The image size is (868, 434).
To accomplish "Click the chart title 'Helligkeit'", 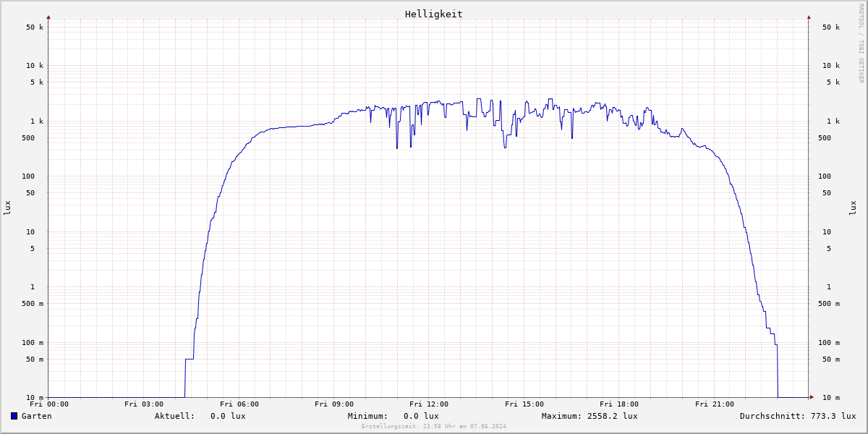I will [434, 14].
